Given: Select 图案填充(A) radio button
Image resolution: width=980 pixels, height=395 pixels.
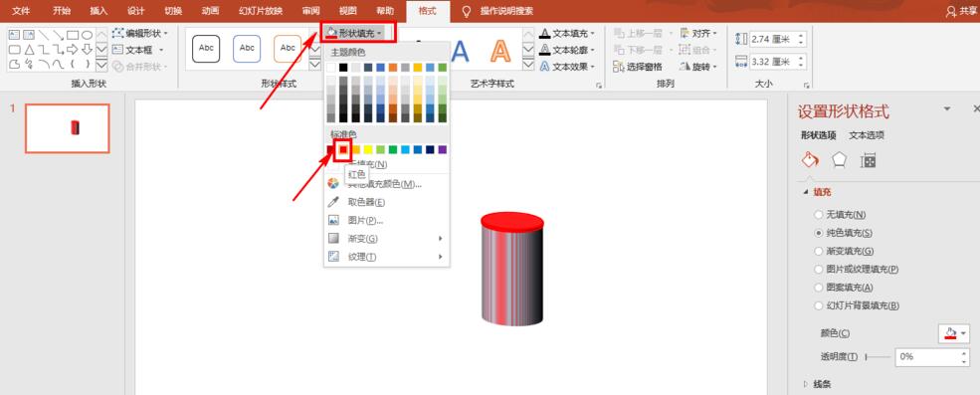Looking at the screenshot, I should click(x=818, y=288).
